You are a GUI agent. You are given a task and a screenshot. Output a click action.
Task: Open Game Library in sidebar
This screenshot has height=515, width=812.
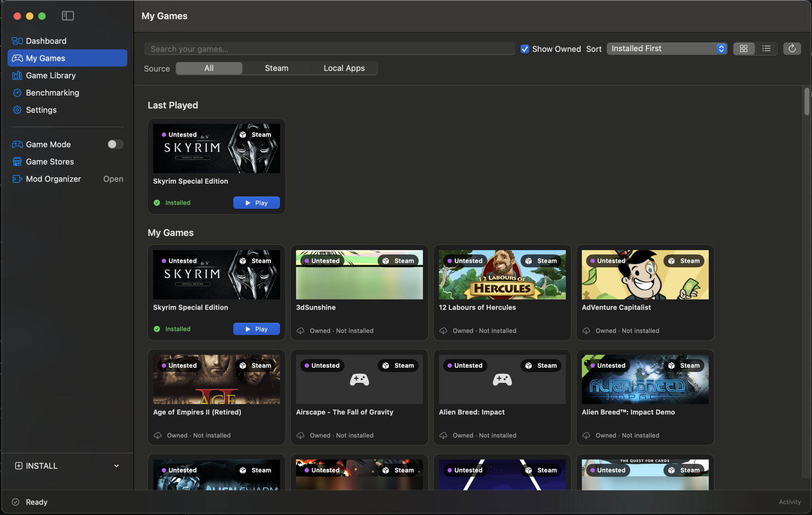(67, 76)
